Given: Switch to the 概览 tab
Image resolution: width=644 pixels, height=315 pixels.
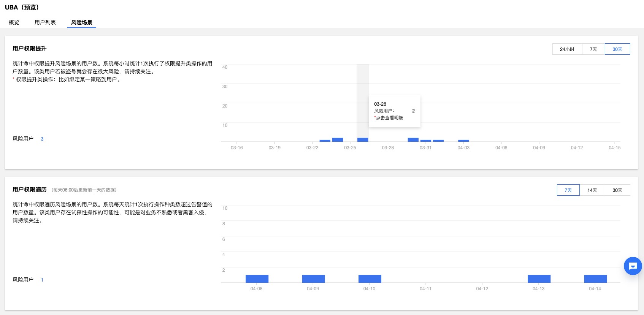Looking at the screenshot, I should coord(14,22).
